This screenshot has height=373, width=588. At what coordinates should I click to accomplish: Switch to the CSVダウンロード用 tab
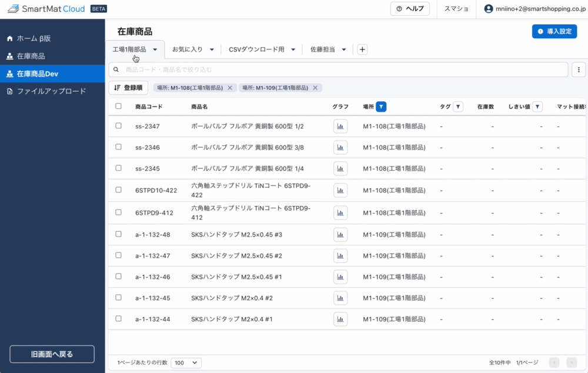256,49
